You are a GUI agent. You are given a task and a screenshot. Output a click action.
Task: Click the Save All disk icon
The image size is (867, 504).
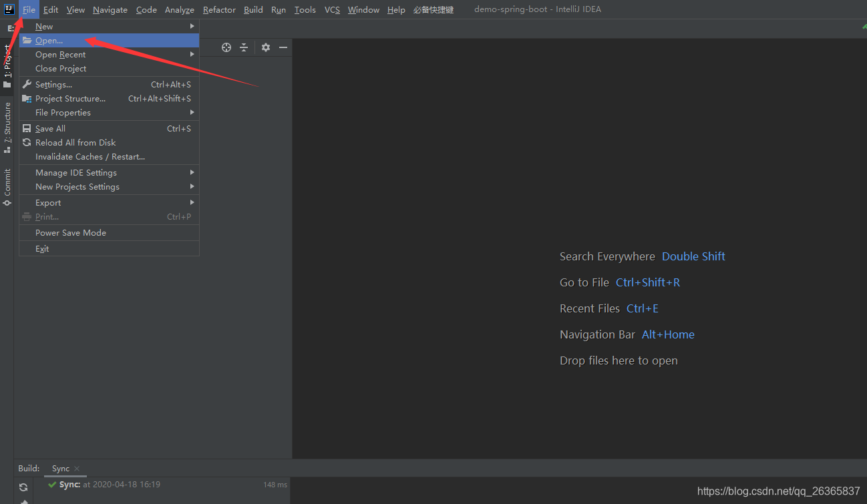coord(27,129)
